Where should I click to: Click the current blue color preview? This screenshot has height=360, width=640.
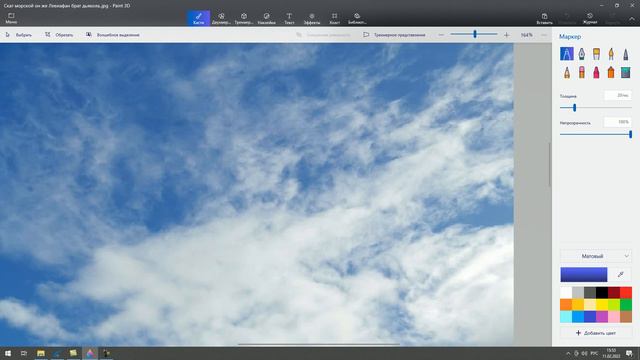coord(584,275)
